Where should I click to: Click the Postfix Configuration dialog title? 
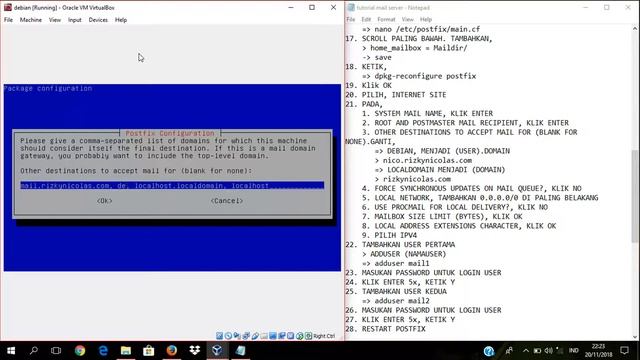tap(169, 133)
